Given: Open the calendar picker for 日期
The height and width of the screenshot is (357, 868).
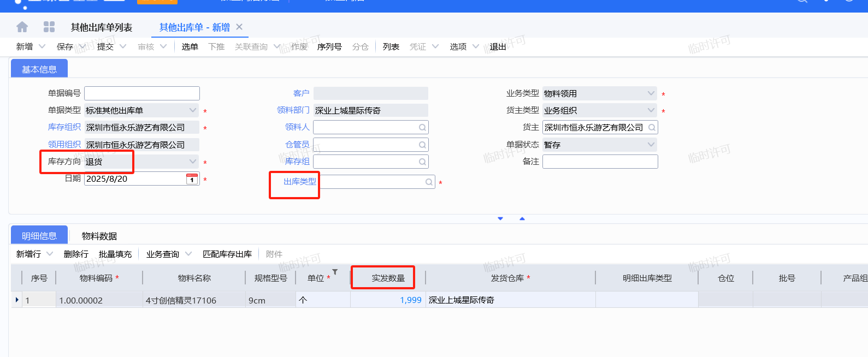Looking at the screenshot, I should (192, 179).
